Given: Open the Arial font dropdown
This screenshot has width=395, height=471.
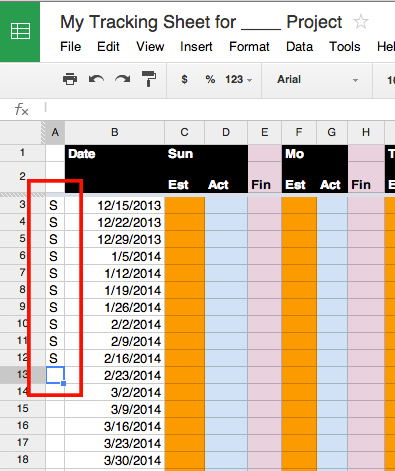Looking at the screenshot, I should pos(317,80).
